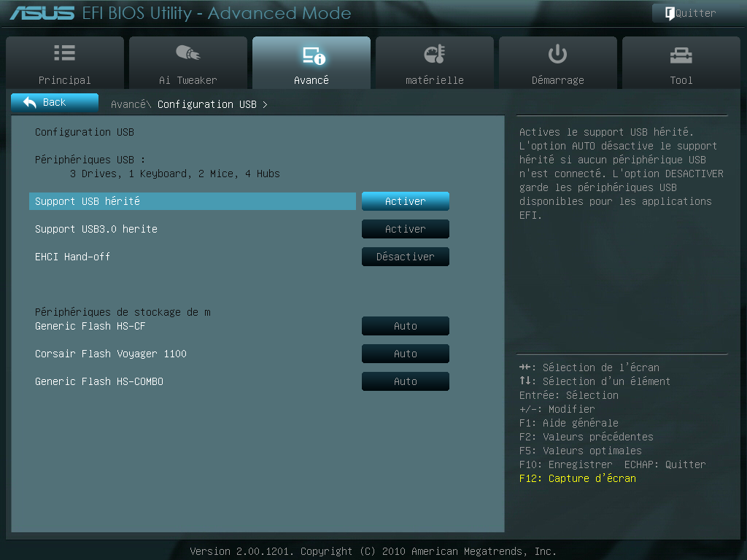Screen dimensions: 747x560
Task: Click the Avancé section icon
Action: [311, 52]
